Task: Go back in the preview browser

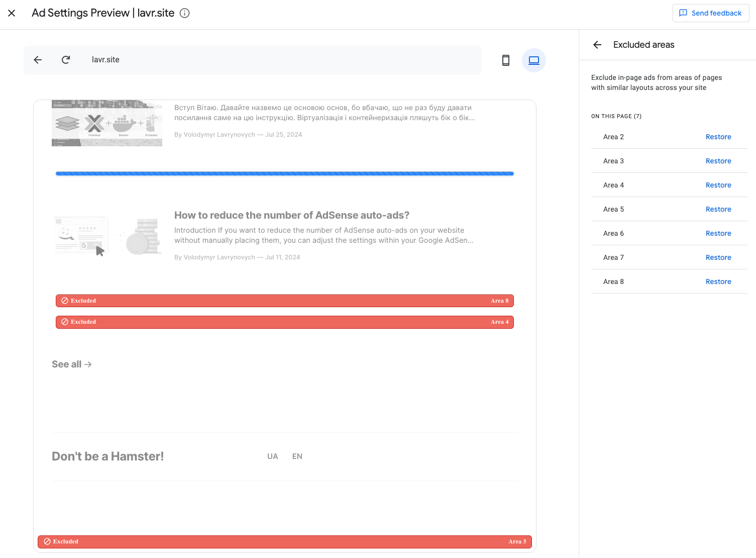Action: (x=38, y=60)
